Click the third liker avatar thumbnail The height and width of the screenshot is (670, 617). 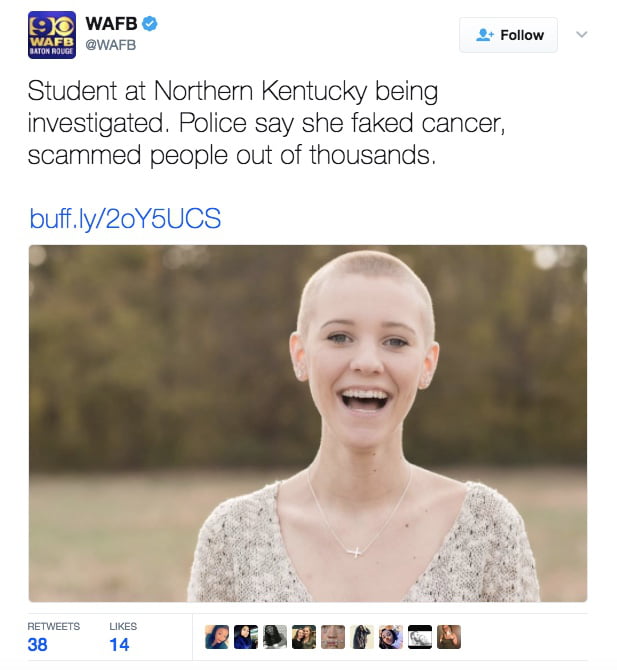[275, 637]
